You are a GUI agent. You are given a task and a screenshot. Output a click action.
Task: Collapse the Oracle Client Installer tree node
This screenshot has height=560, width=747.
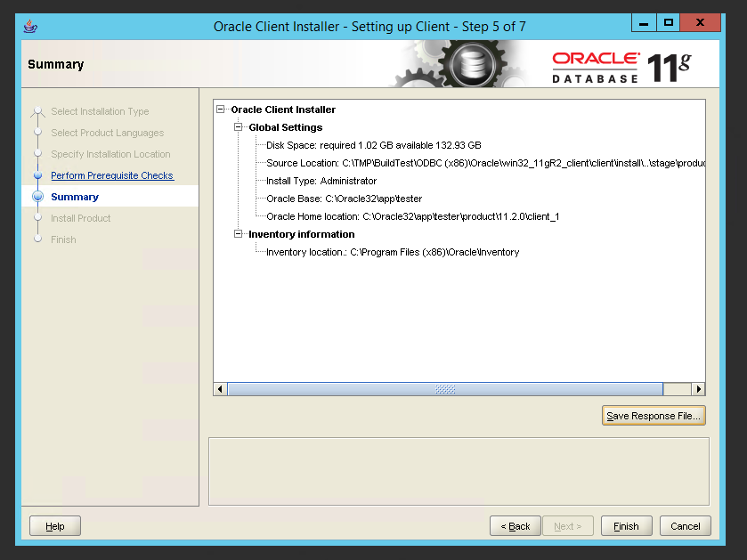click(221, 110)
